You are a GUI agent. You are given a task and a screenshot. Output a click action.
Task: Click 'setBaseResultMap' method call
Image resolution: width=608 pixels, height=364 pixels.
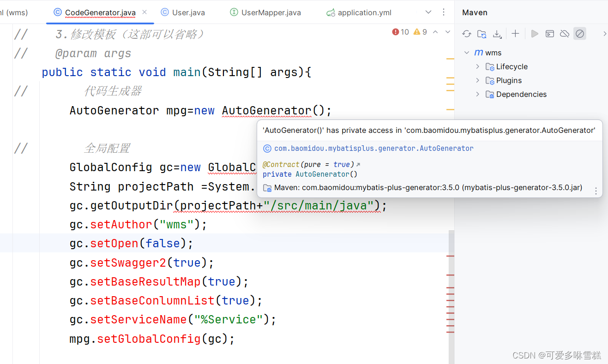145,281
